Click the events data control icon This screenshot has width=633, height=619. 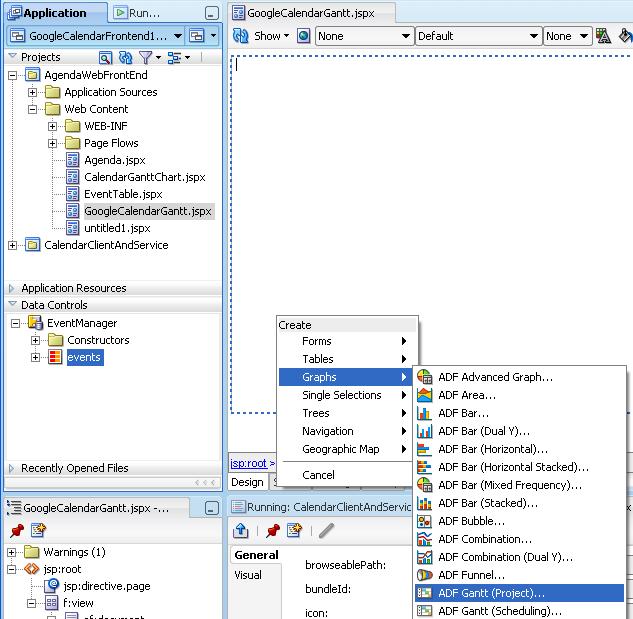point(56,358)
